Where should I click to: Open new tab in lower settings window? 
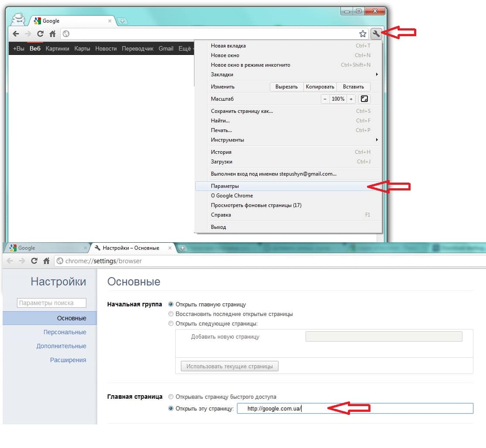(x=183, y=248)
